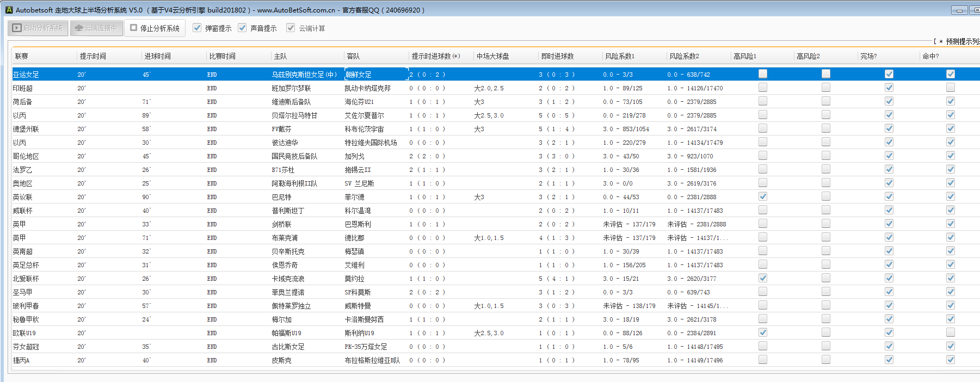980x382 pixels.
Task: Select the 德堡州联 match row
Action: [26, 129]
